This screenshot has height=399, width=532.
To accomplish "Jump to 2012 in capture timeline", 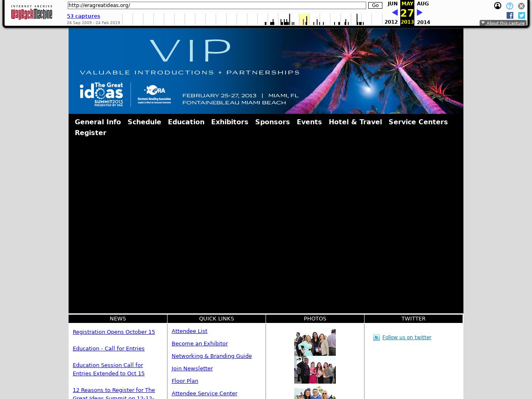I will pos(391,22).
